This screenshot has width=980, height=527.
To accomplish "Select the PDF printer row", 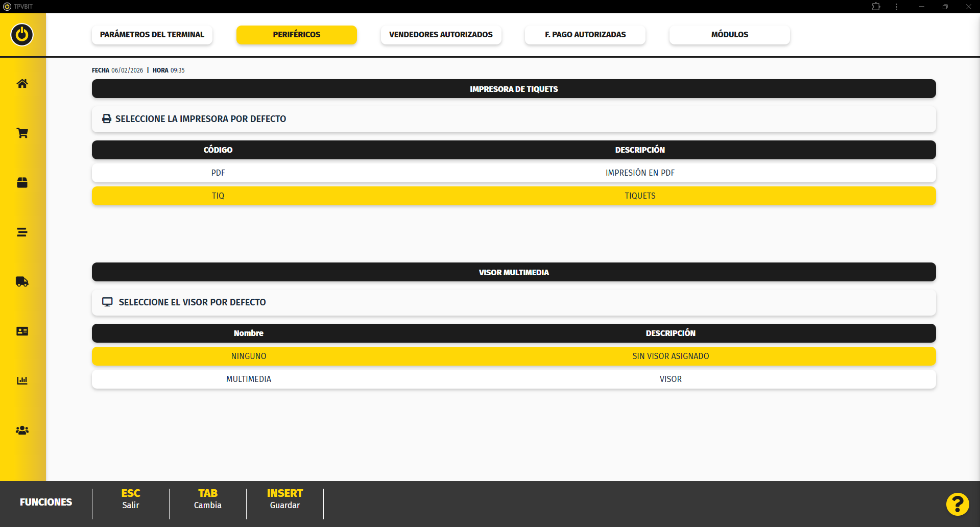I will coord(513,173).
